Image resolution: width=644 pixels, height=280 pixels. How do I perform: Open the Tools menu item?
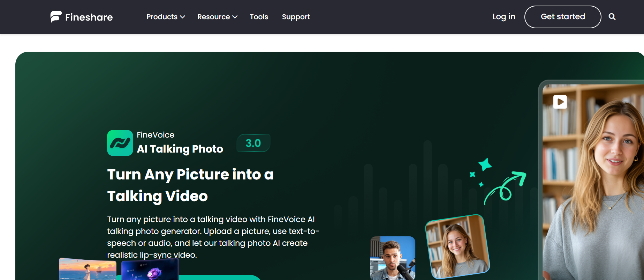259,17
